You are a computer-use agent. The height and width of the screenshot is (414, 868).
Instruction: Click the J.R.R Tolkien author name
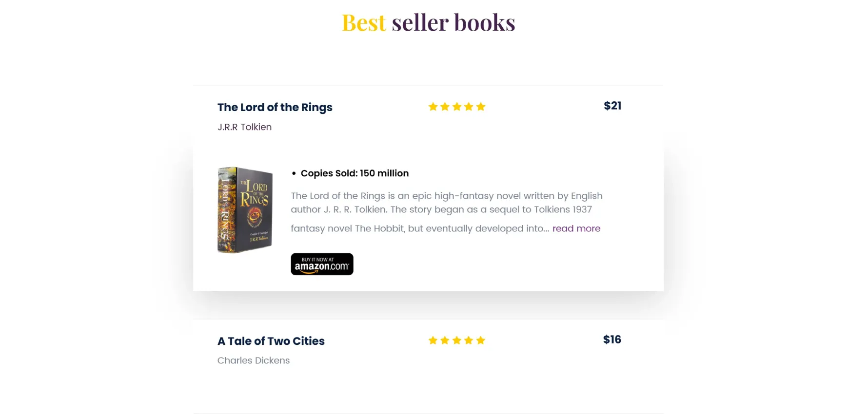tap(245, 127)
